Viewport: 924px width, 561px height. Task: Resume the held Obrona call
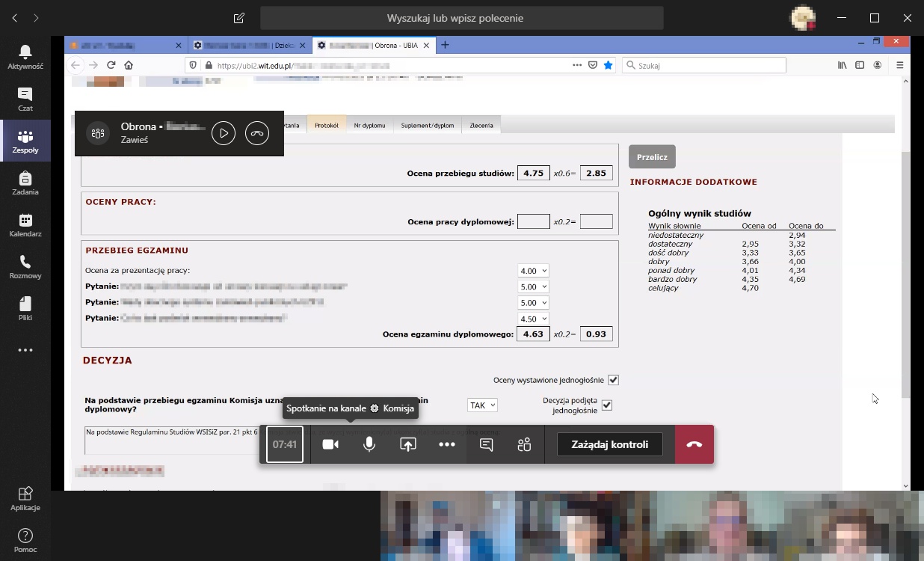point(224,133)
